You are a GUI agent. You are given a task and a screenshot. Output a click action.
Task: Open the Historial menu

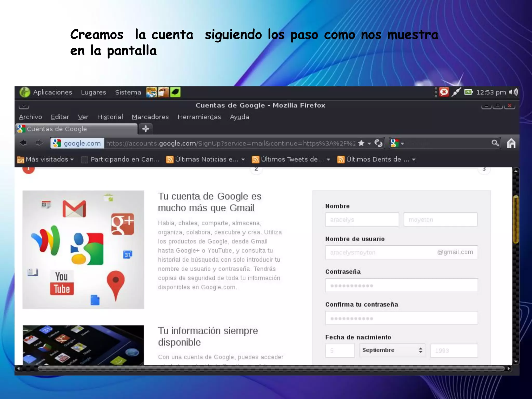coord(110,117)
